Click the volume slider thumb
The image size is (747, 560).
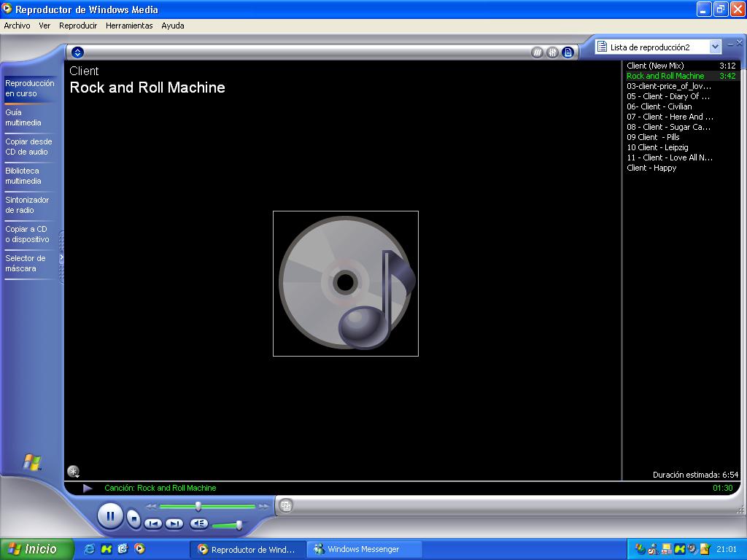coord(239,525)
